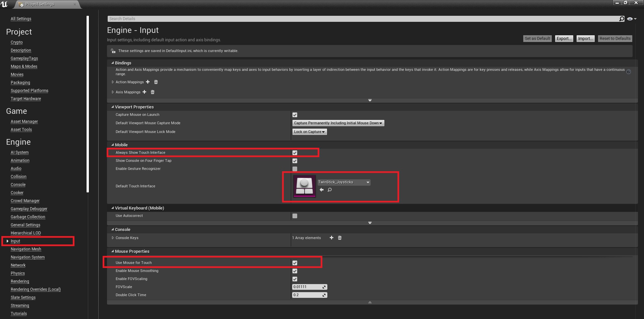This screenshot has width=644, height=319.
Task: Add a Console Keys array element
Action: click(x=331, y=238)
